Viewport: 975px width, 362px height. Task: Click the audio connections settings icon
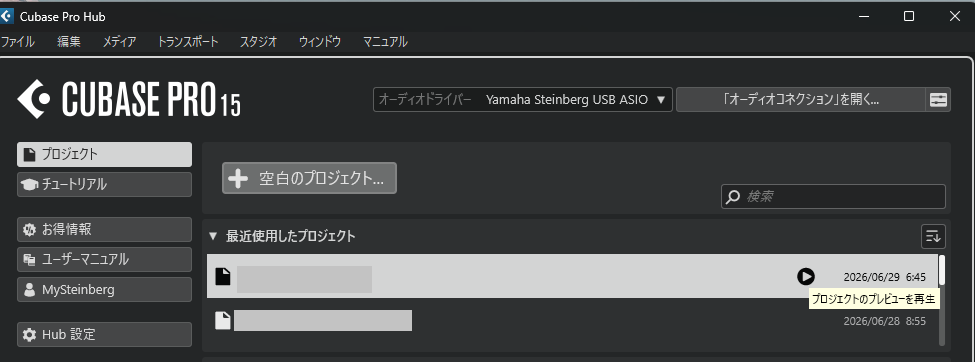click(938, 100)
